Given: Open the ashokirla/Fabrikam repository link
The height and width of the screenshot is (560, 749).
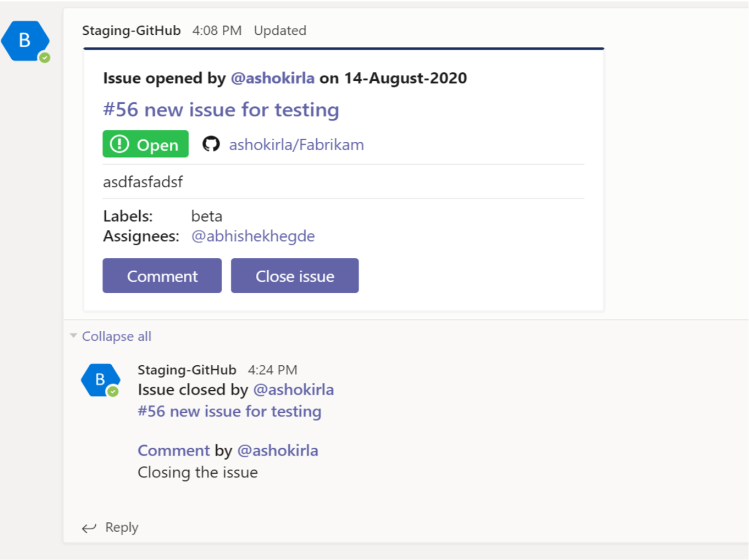Looking at the screenshot, I should pos(296,144).
